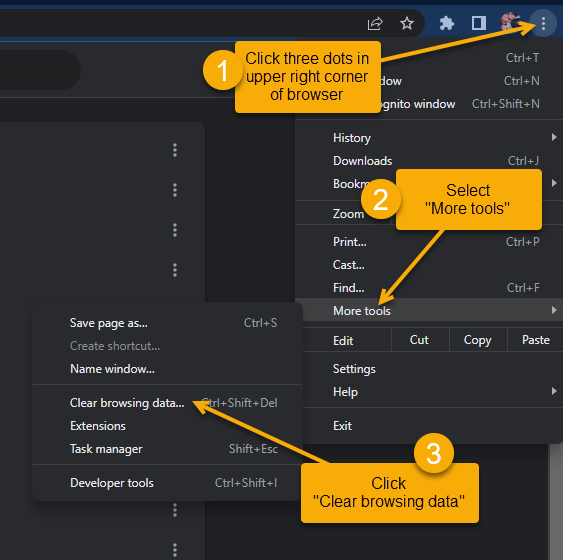Open the side panel icon
Image resolution: width=563 pixels, height=560 pixels.
[x=478, y=23]
